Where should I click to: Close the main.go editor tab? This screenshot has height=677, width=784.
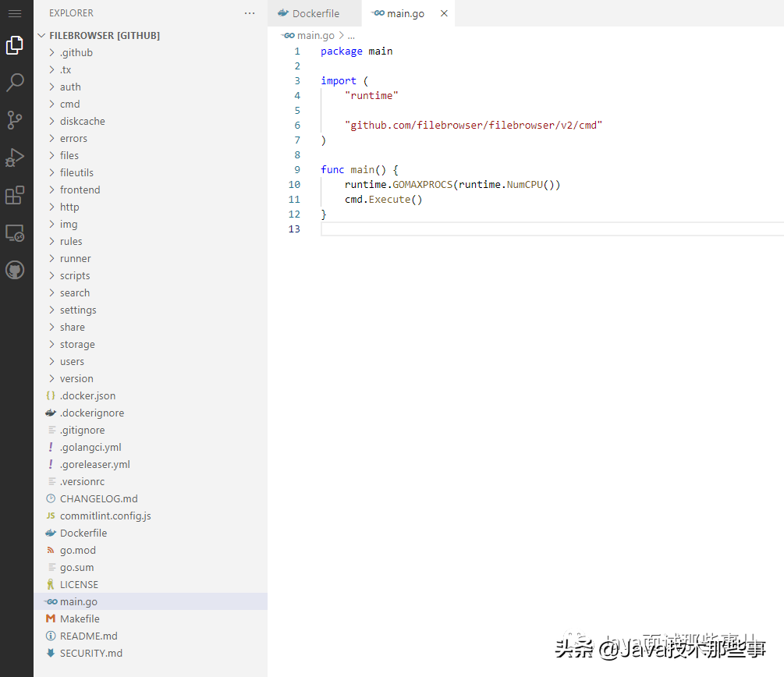(x=444, y=13)
